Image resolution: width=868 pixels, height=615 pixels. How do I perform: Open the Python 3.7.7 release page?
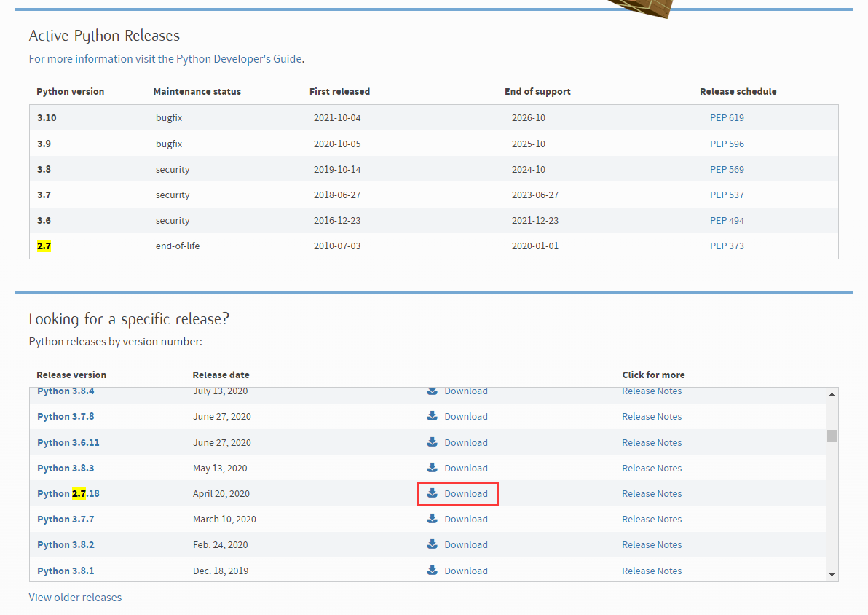[66, 519]
